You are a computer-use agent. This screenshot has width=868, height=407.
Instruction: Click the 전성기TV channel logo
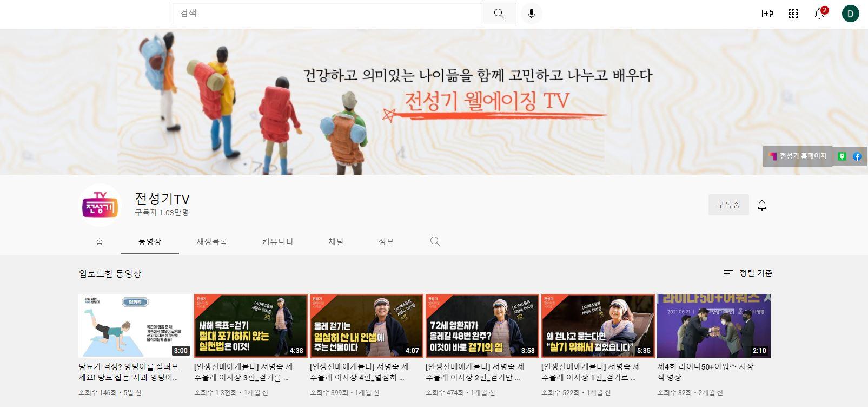coord(100,205)
